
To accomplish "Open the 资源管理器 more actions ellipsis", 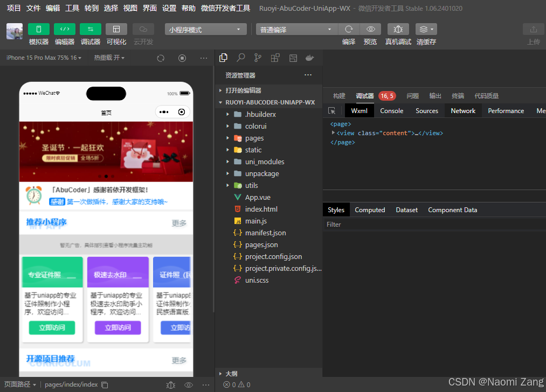I will [x=308, y=75].
